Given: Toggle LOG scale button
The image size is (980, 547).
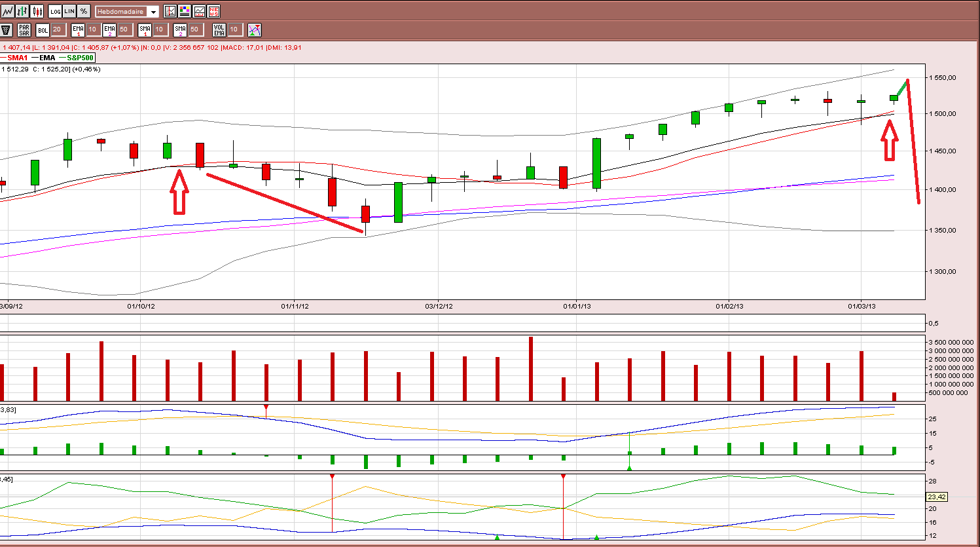Looking at the screenshot, I should coord(56,11).
